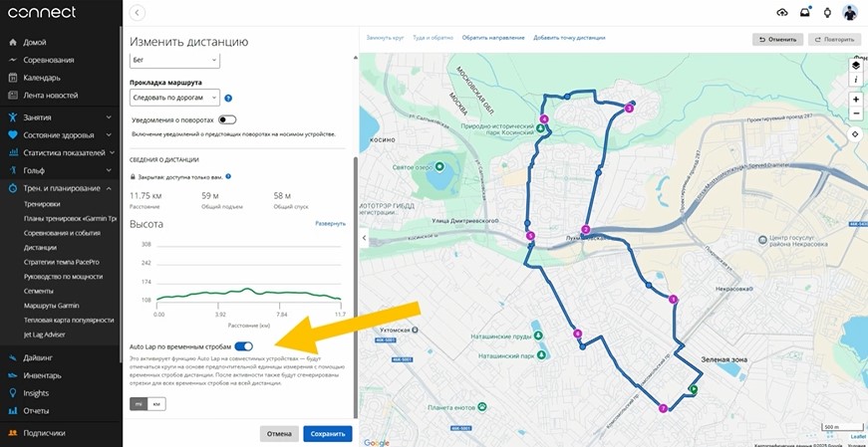This screenshot has height=447, width=868.
Task: Click the Сохранить button
Action: pyautogui.click(x=327, y=434)
